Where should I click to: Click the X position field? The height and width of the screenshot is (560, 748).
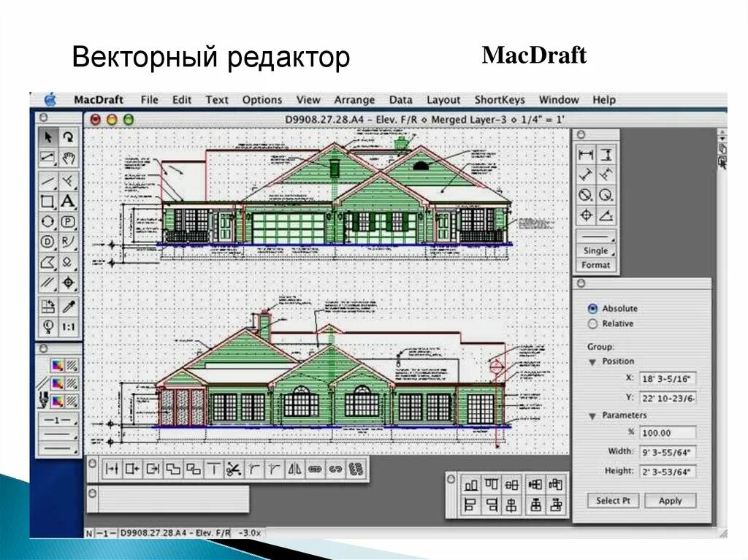(668, 379)
